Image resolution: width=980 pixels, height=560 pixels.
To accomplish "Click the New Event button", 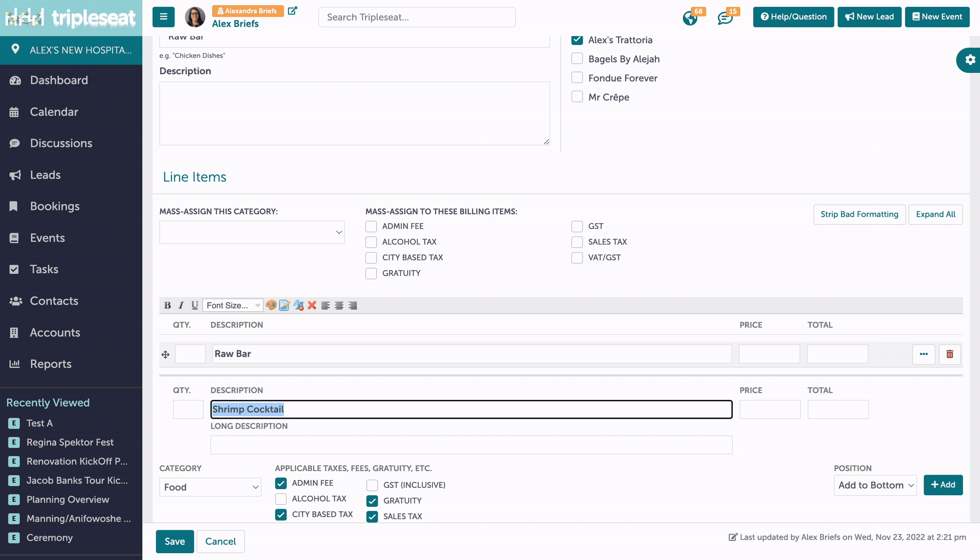I will coord(938,17).
